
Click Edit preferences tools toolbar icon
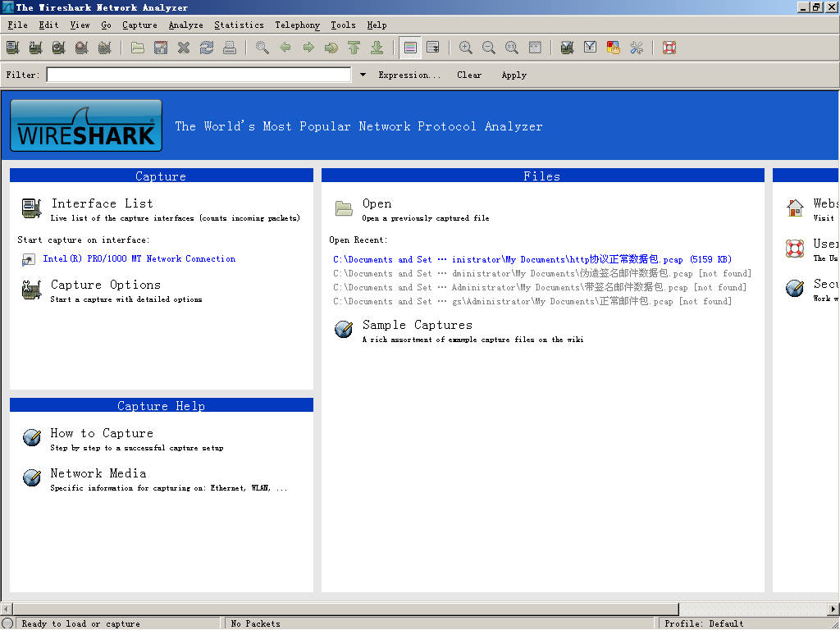[x=637, y=48]
